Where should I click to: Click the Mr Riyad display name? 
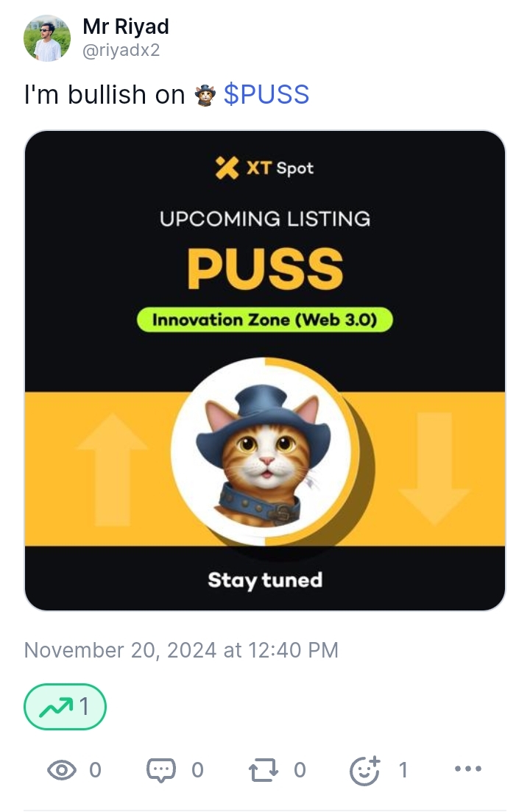pyautogui.click(x=126, y=26)
